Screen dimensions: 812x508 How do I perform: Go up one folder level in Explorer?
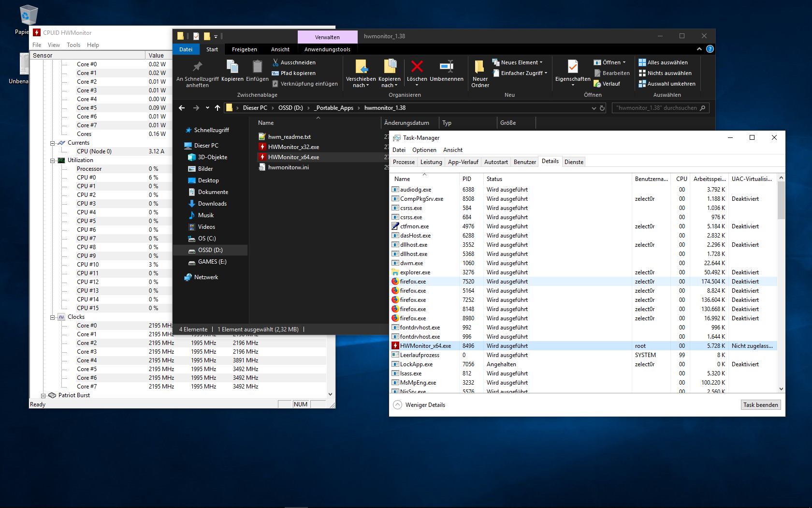coord(217,108)
